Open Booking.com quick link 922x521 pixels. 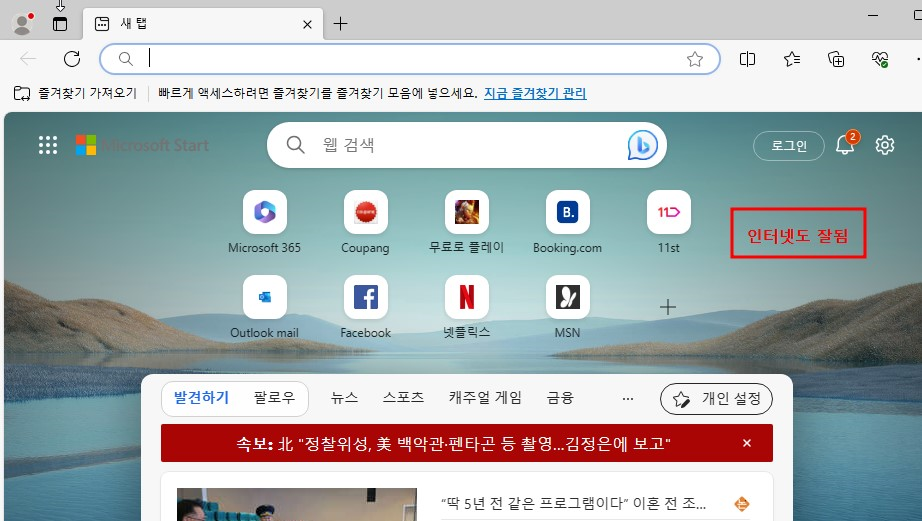click(x=567, y=222)
